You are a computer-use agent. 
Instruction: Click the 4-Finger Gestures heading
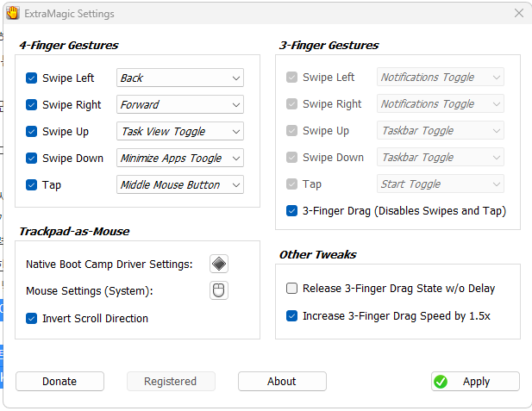[69, 45]
